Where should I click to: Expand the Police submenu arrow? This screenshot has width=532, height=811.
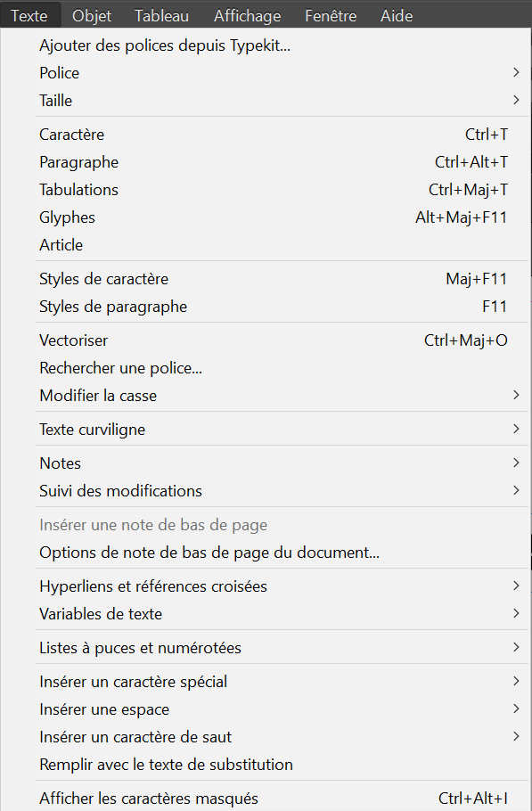coord(515,72)
